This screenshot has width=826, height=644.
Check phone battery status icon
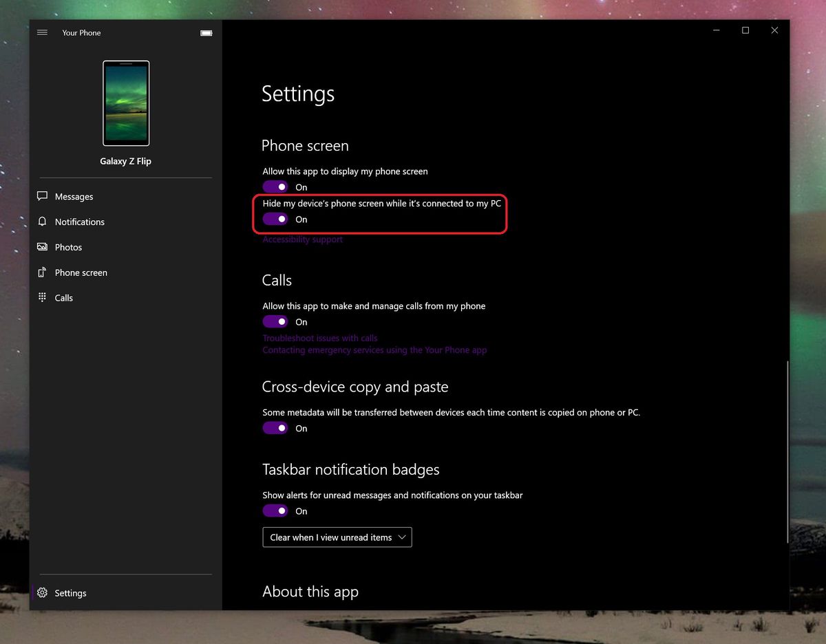[206, 32]
